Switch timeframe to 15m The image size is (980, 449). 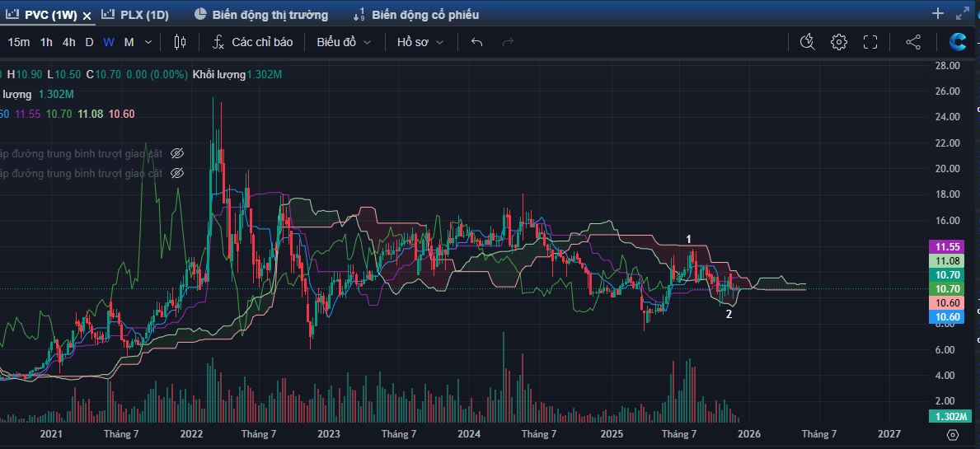(19, 42)
